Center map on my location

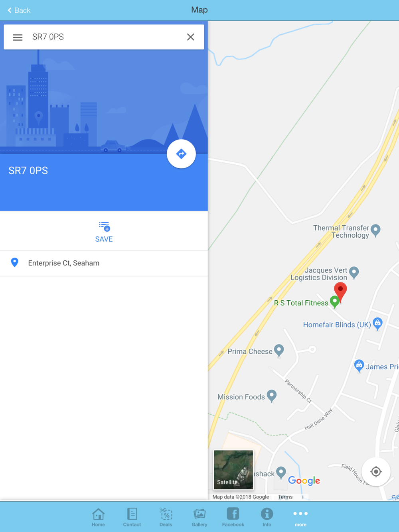coord(376,472)
